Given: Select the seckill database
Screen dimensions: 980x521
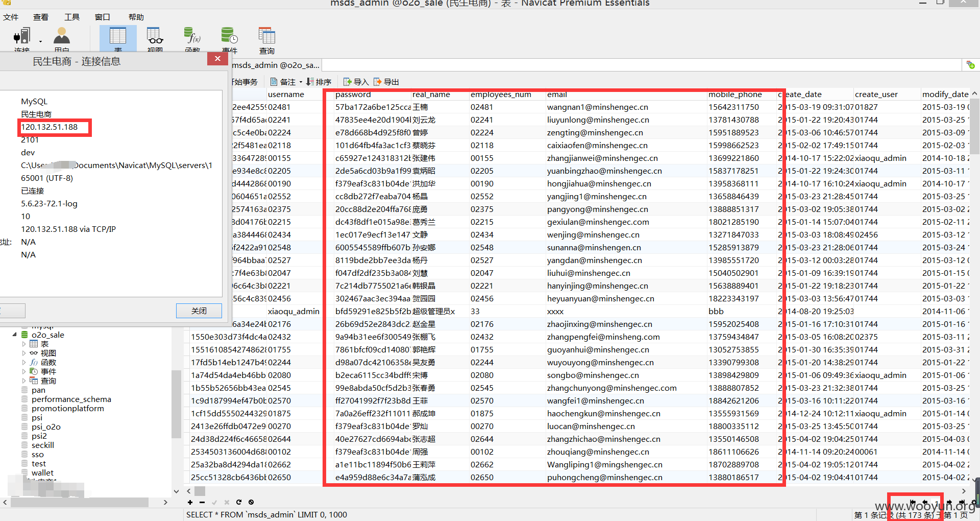Looking at the screenshot, I should tap(43, 445).
